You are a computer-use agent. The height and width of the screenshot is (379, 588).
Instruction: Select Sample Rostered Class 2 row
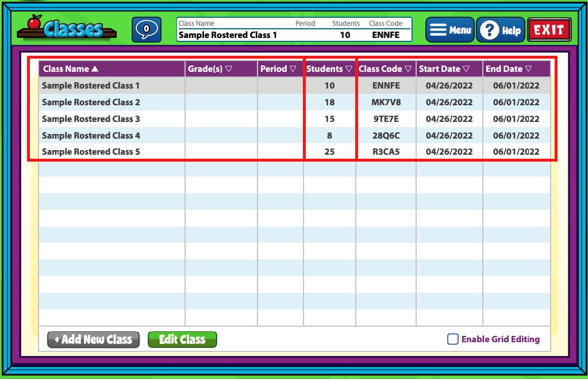[x=294, y=102]
